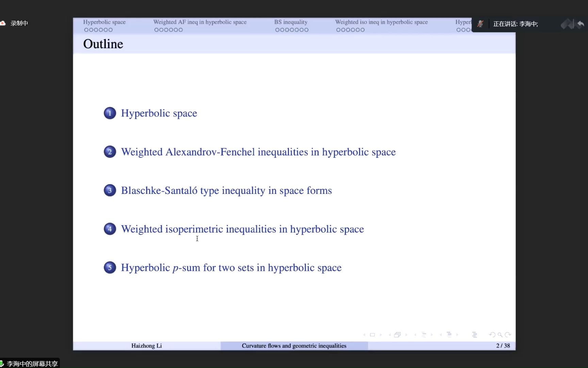Click the Beamer go-forward curved arrow
This screenshot has height=368, width=588.
click(508, 335)
